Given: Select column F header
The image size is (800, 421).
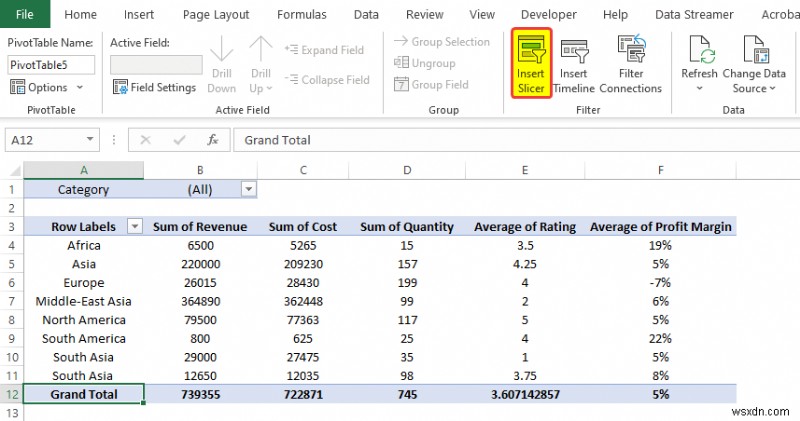Looking at the screenshot, I should pyautogui.click(x=660, y=170).
